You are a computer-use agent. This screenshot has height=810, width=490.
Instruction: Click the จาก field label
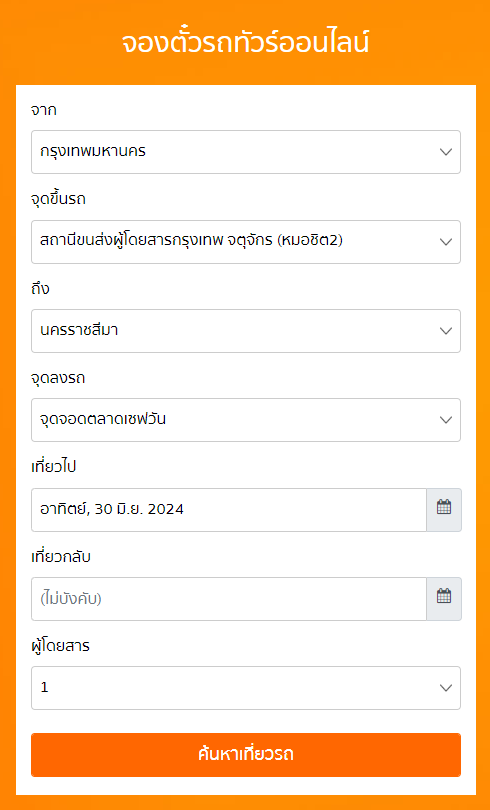[x=44, y=110]
